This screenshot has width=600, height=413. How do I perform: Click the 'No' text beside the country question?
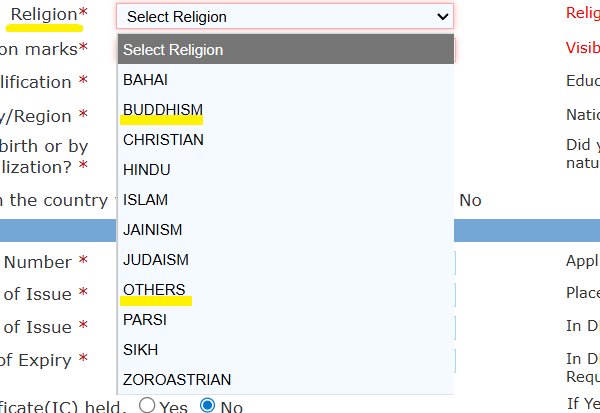(470, 200)
